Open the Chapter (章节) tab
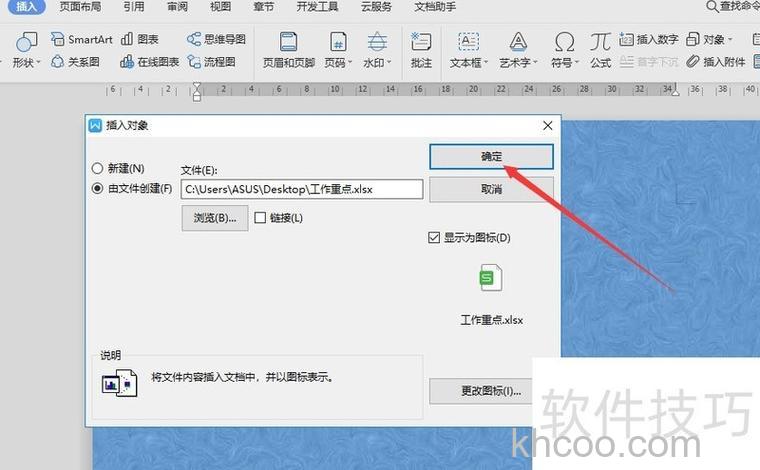Screen dimensions: 760x470 [264, 6]
